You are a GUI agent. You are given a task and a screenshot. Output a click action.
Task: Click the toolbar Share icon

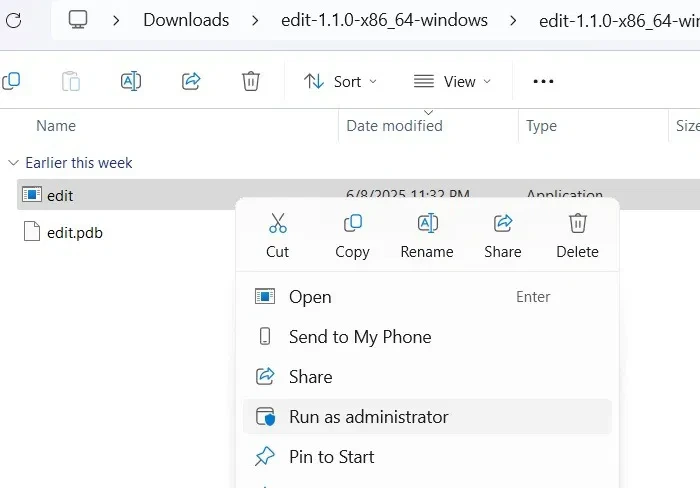192,81
